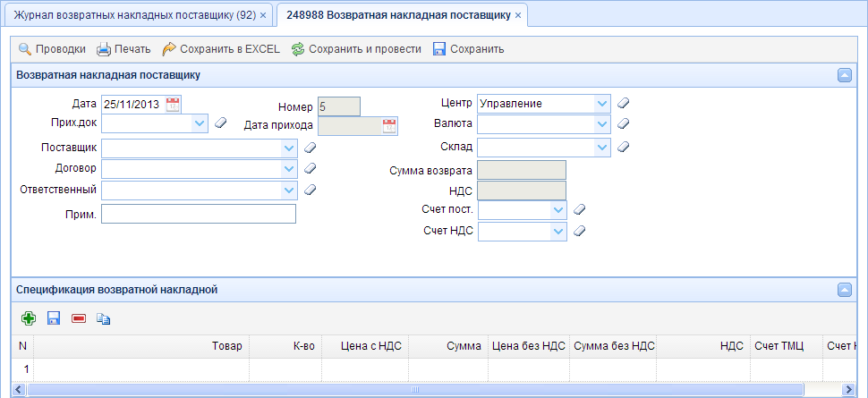The width and height of the screenshot is (868, 398).
Task: Select row 1 in specification grid
Action: (432, 369)
